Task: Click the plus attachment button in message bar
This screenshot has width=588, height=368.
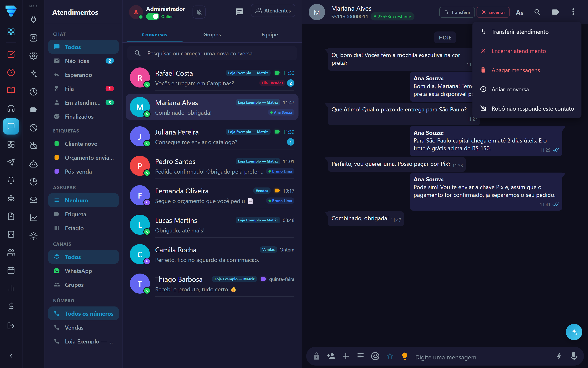Action: point(346,356)
